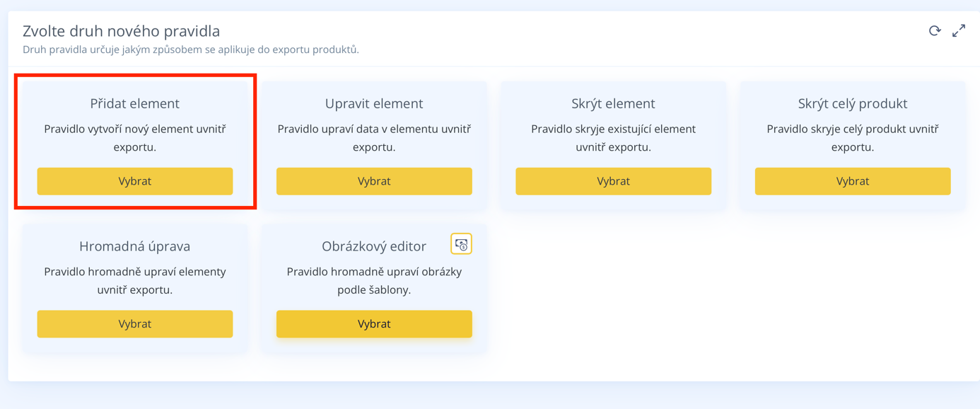Click description 'Pravidlo vytvoří nový element uvnitř exportu'
The height and width of the screenshot is (409, 980).
coord(135,138)
